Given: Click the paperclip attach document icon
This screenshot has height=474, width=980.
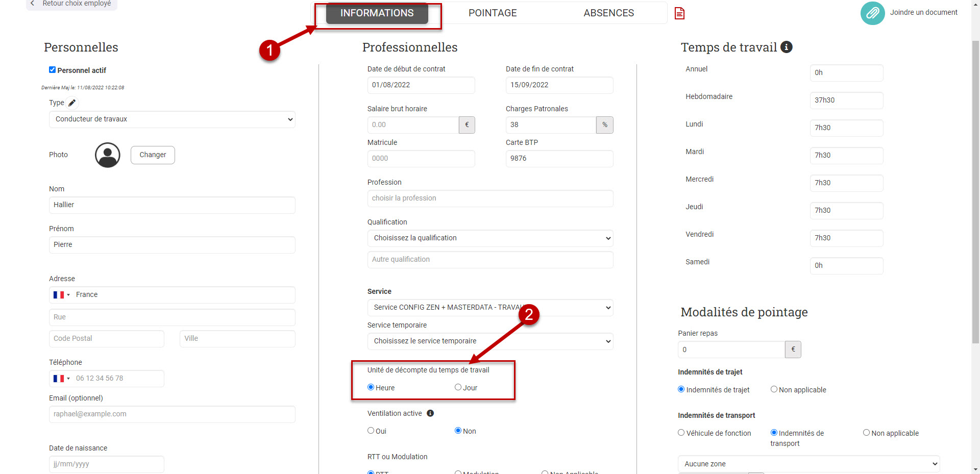Looking at the screenshot, I should (872, 13).
